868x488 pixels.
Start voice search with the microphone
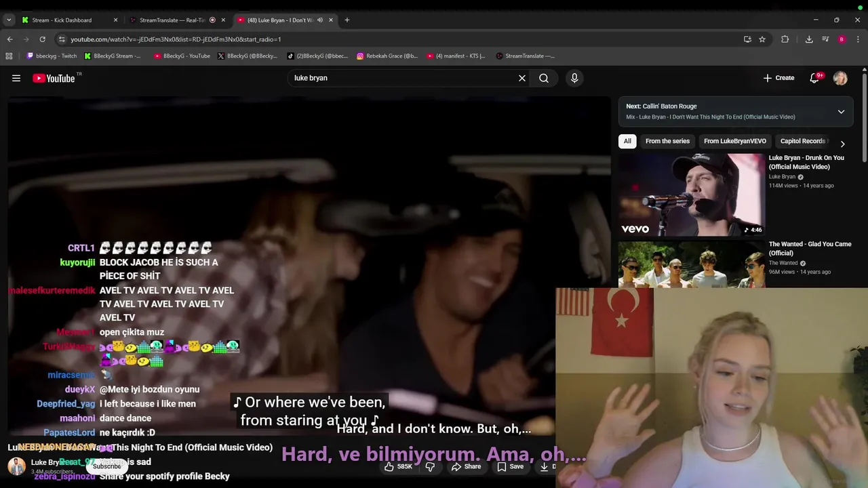point(574,78)
